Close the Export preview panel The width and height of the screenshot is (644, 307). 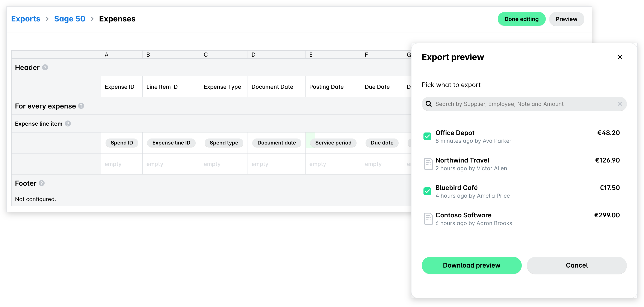(x=620, y=57)
